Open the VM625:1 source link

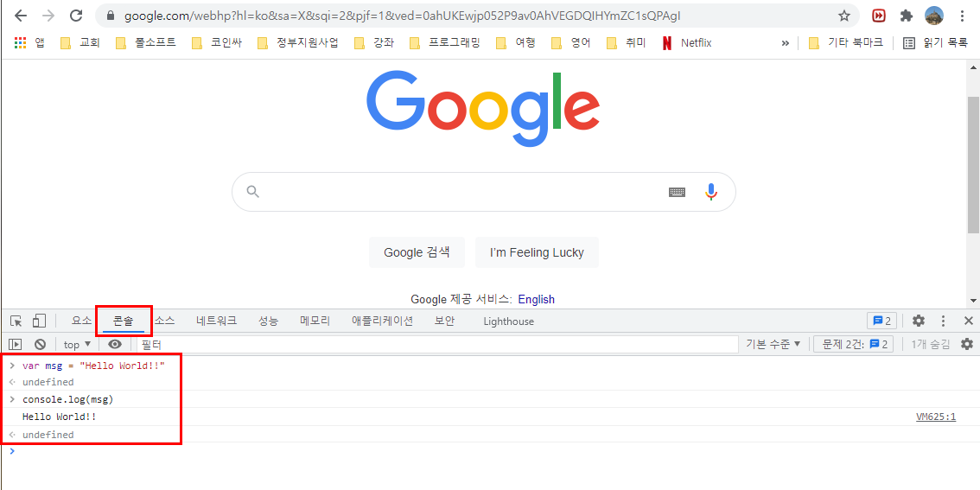click(936, 417)
